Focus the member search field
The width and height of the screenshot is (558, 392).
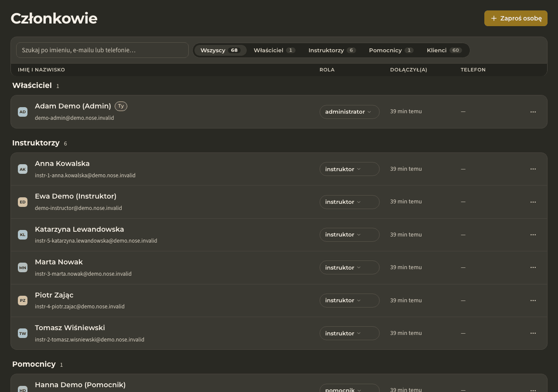click(x=102, y=50)
